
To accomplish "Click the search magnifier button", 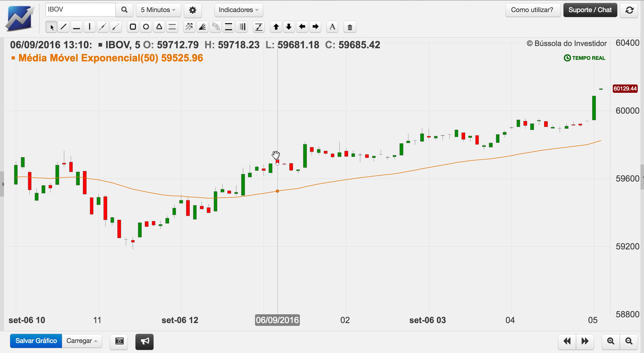I will pos(124,10).
